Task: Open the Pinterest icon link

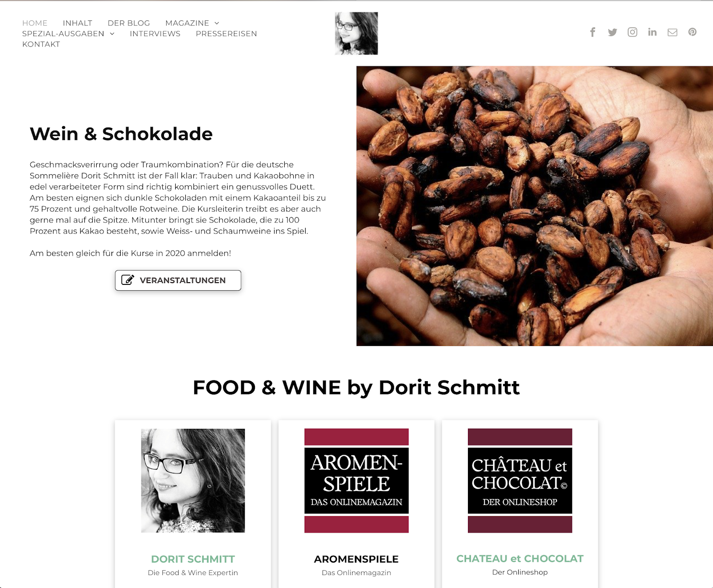Action: tap(692, 32)
